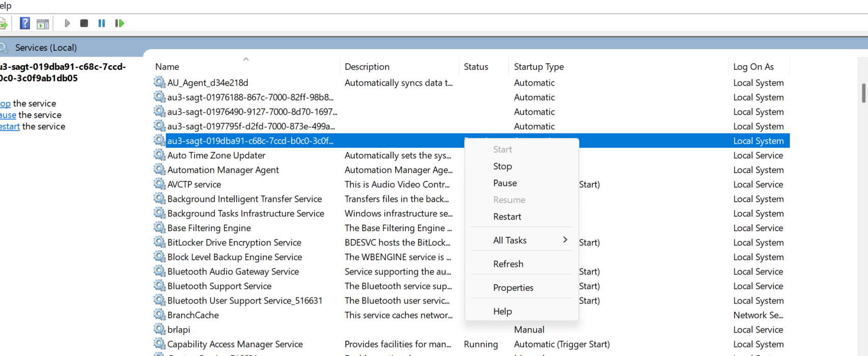This screenshot has width=868, height=356.
Task: Click the Stop Service square icon
Action: tap(84, 23)
